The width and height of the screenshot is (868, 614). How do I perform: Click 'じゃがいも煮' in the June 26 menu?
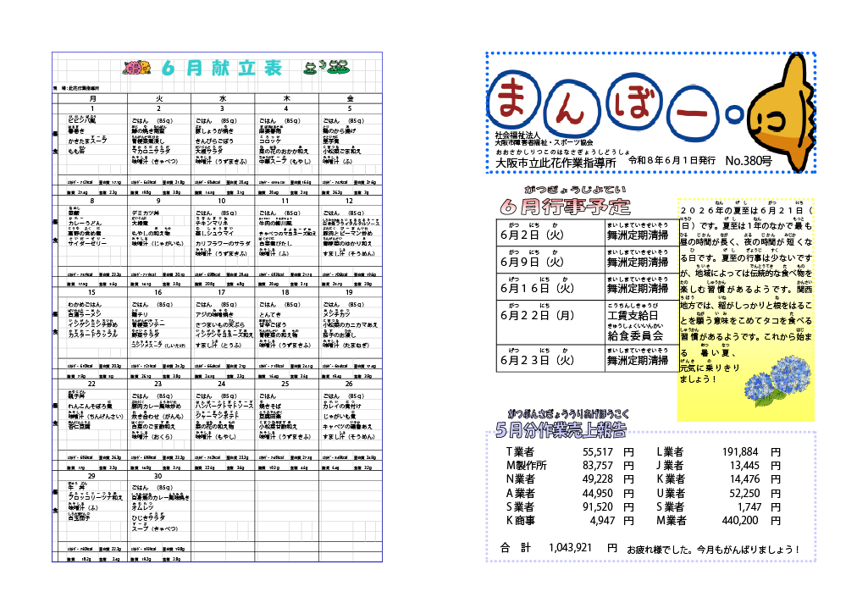coord(340,416)
